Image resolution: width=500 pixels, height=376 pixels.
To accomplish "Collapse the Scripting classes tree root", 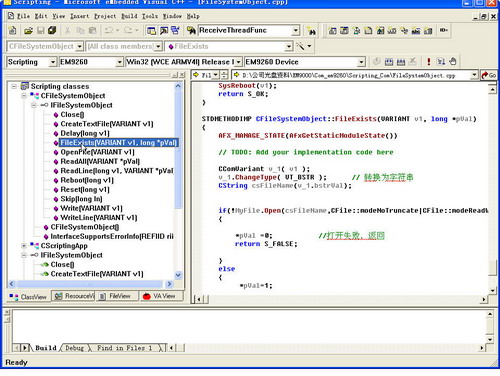I will click(14, 86).
